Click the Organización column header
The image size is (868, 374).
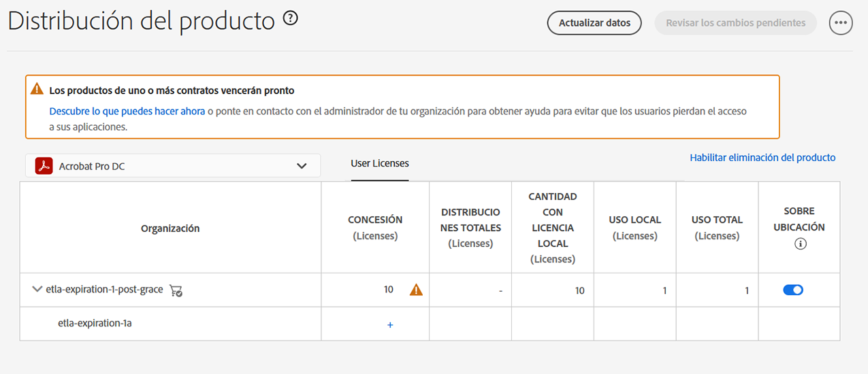(170, 228)
